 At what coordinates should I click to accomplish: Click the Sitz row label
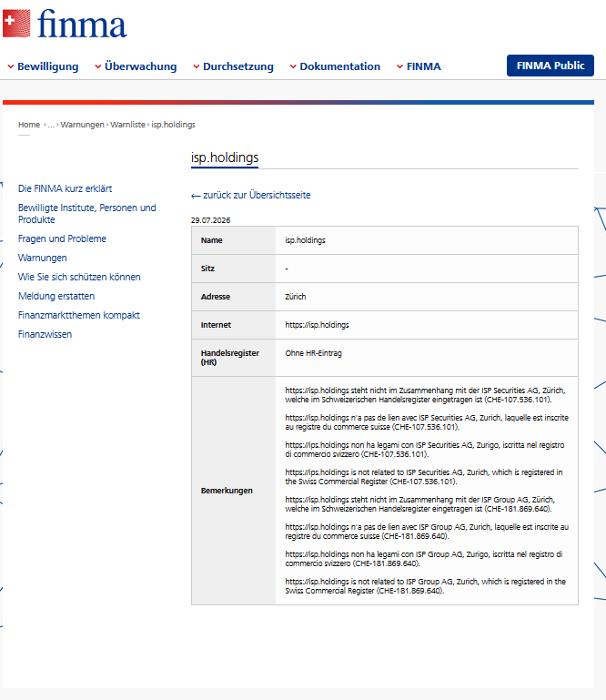207,269
